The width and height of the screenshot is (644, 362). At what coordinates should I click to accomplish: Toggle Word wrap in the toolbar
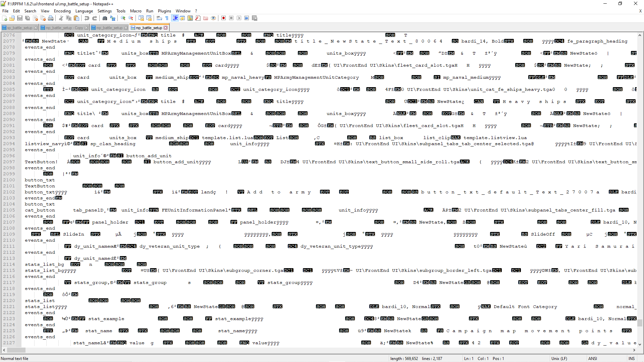tap(159, 18)
